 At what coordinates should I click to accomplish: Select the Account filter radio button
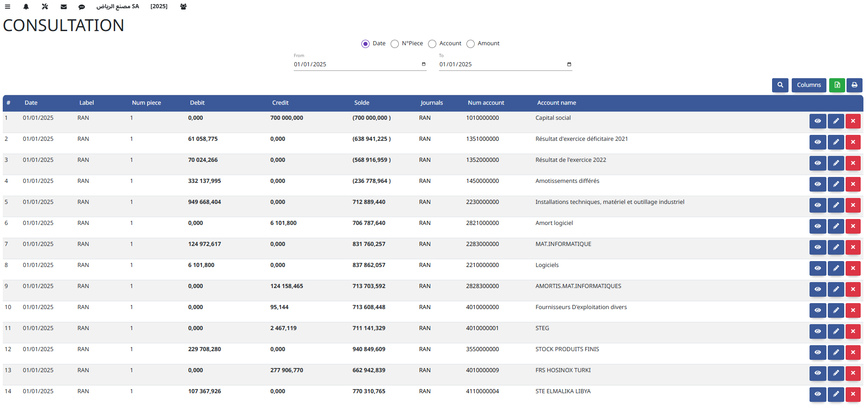(x=432, y=44)
